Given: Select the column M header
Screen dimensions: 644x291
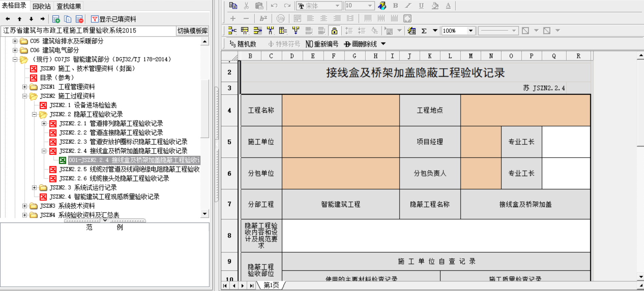Looking at the screenshot, I should [x=471, y=56].
